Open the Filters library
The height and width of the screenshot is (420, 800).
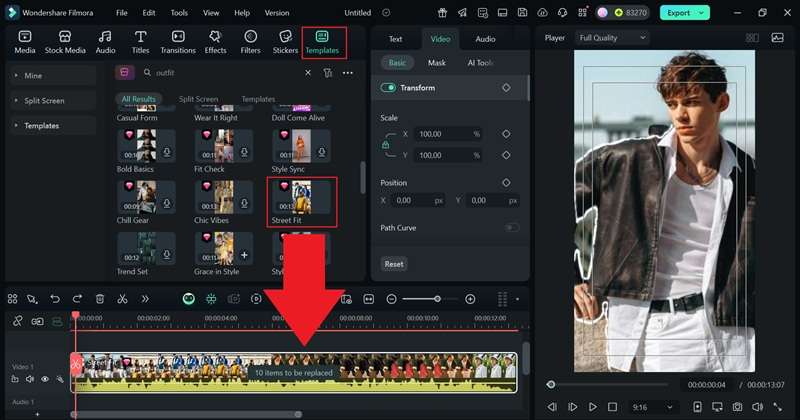[250, 42]
